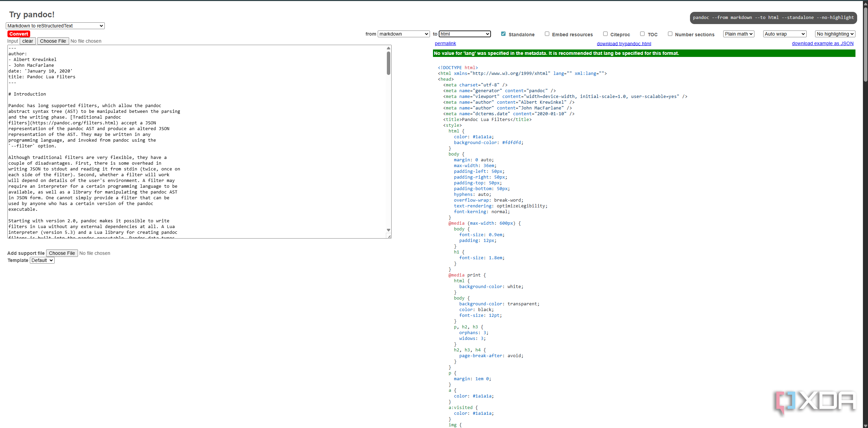Click the page vertical scrollbar thumb
868x428 pixels.
(865, 44)
